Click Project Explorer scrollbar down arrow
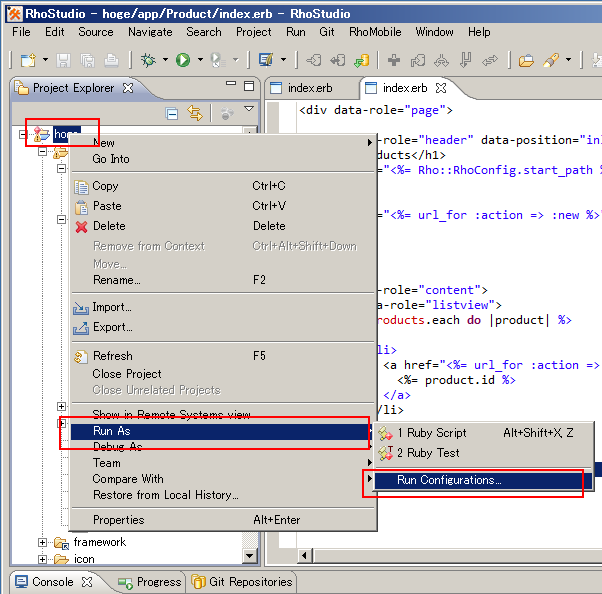Image resolution: width=602 pixels, height=594 pixels. point(250,556)
